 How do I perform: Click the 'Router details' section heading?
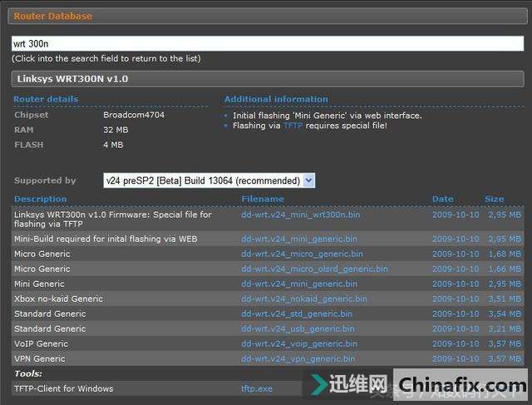[x=46, y=99]
